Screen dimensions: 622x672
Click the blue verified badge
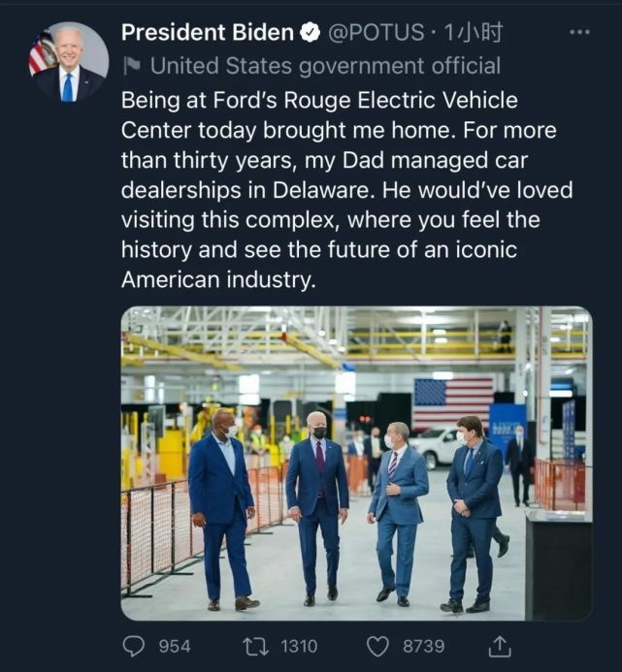coord(310,33)
